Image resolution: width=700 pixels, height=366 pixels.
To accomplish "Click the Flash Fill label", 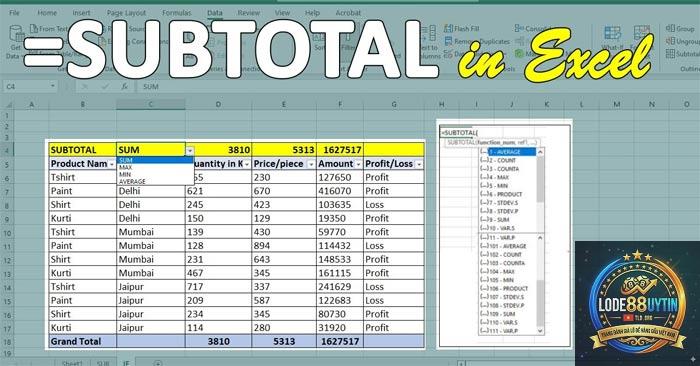I will click(x=467, y=29).
